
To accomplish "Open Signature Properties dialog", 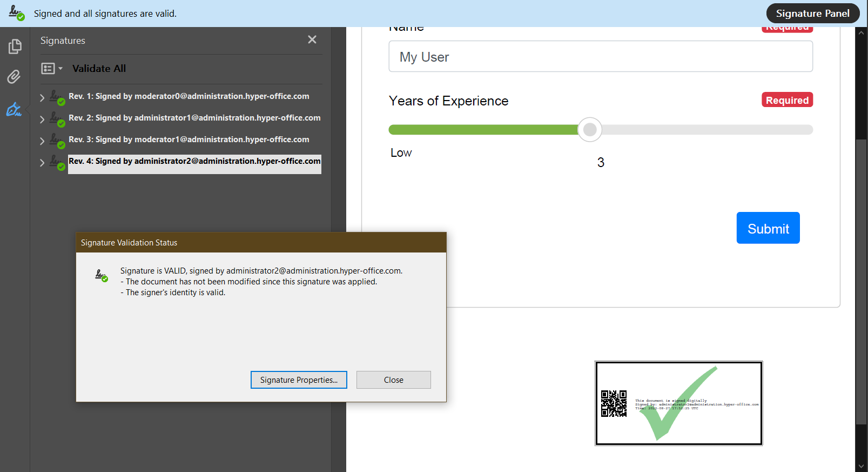I will tap(299, 380).
